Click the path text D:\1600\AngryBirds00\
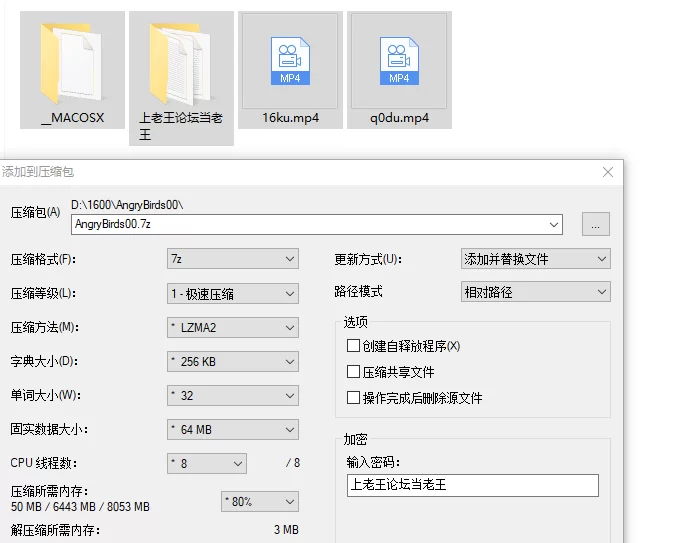Image resolution: width=694 pixels, height=543 pixels. (x=127, y=205)
